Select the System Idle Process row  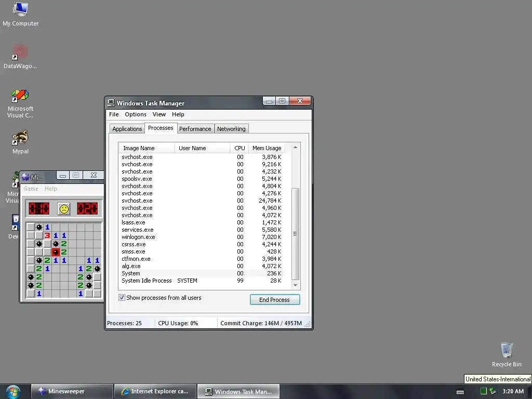[x=202, y=281]
